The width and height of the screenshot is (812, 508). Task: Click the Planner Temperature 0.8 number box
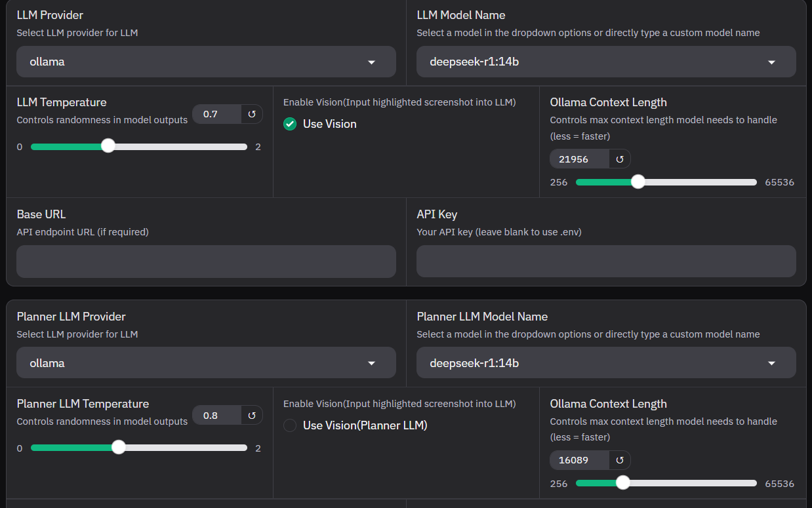[217, 416]
